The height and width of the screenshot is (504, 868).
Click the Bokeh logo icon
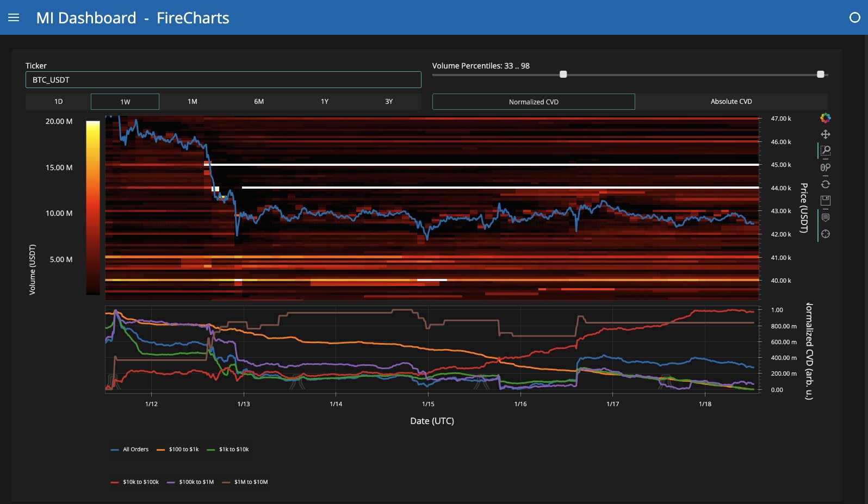click(825, 117)
